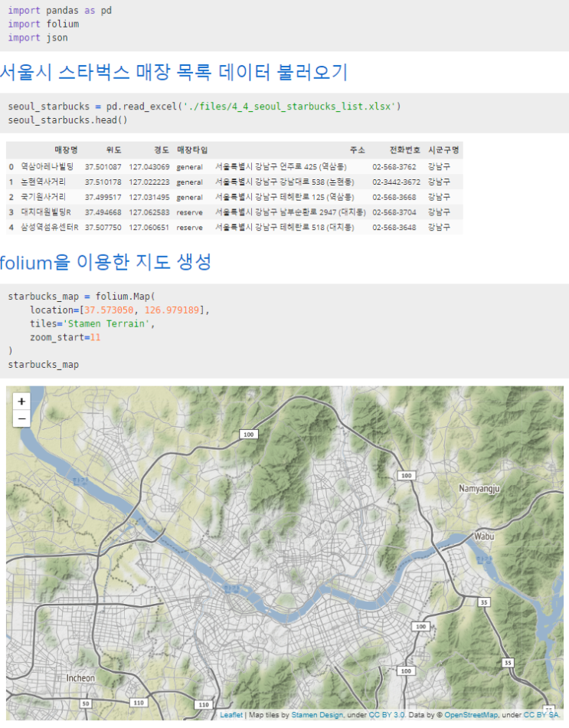Click longitude value 127.060651

point(149,228)
